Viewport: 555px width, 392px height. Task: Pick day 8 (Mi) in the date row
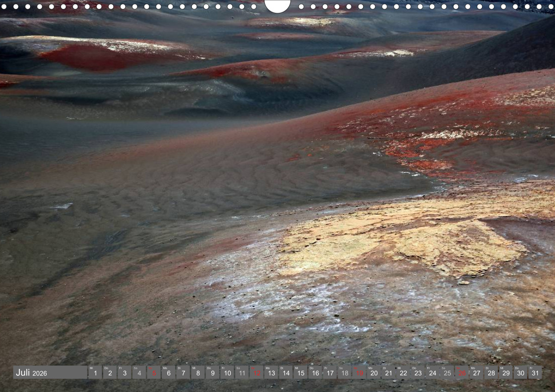click(x=197, y=373)
